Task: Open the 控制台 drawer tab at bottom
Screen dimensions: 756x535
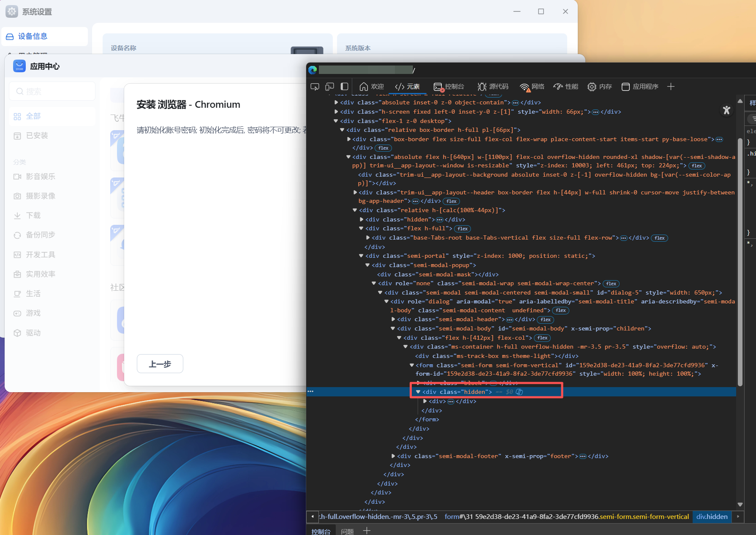Action: pos(321,531)
